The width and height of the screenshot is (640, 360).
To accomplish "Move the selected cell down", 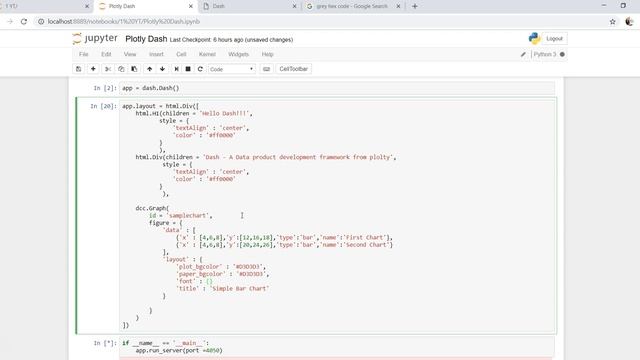I will (x=162, y=69).
